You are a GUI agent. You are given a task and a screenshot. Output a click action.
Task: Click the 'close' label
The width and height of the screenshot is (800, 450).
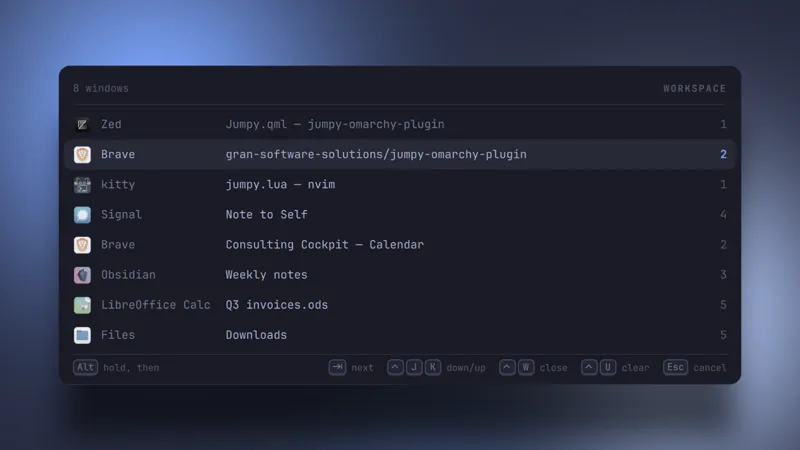pos(554,368)
